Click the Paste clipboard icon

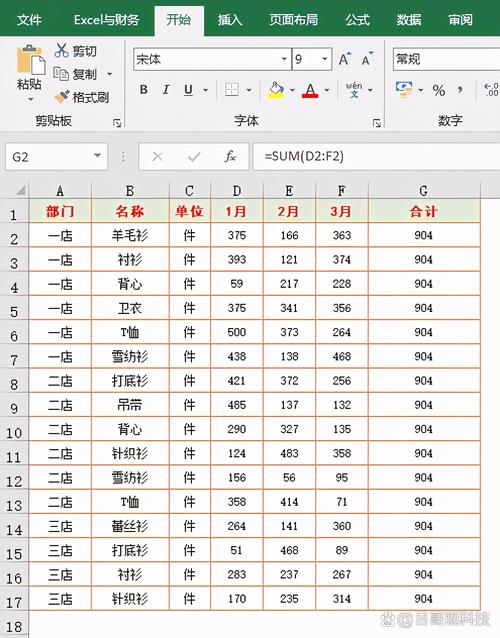pos(30,61)
